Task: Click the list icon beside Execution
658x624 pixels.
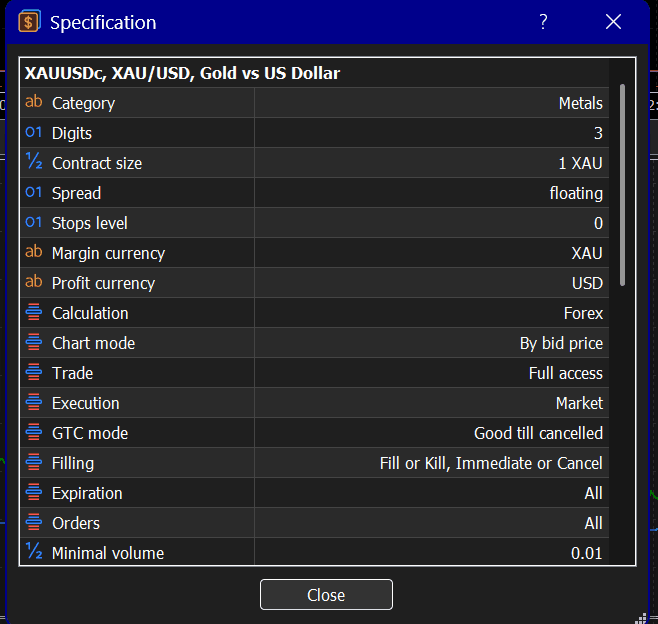Action: pyautogui.click(x=34, y=402)
